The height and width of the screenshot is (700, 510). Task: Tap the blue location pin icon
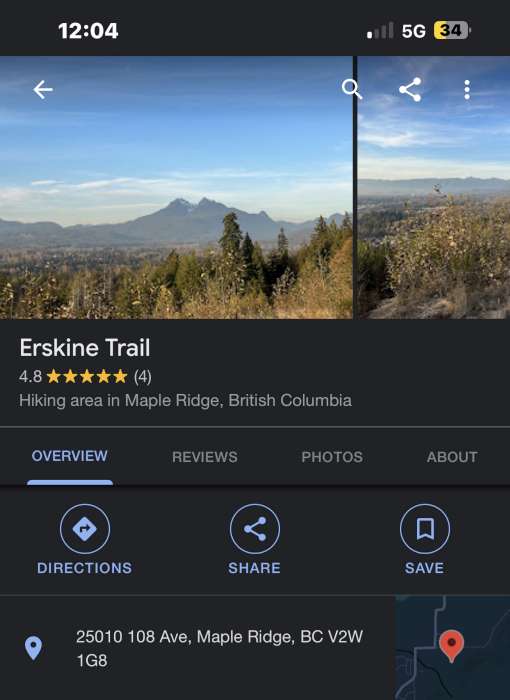point(33,648)
